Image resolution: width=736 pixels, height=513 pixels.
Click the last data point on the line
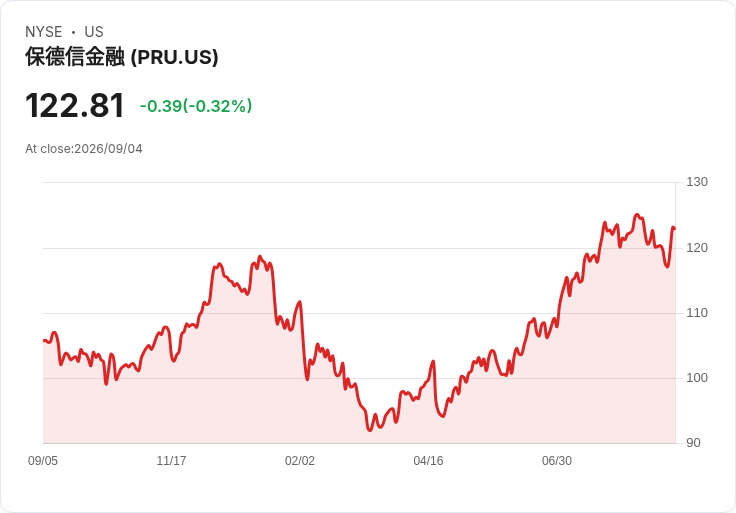[675, 229]
